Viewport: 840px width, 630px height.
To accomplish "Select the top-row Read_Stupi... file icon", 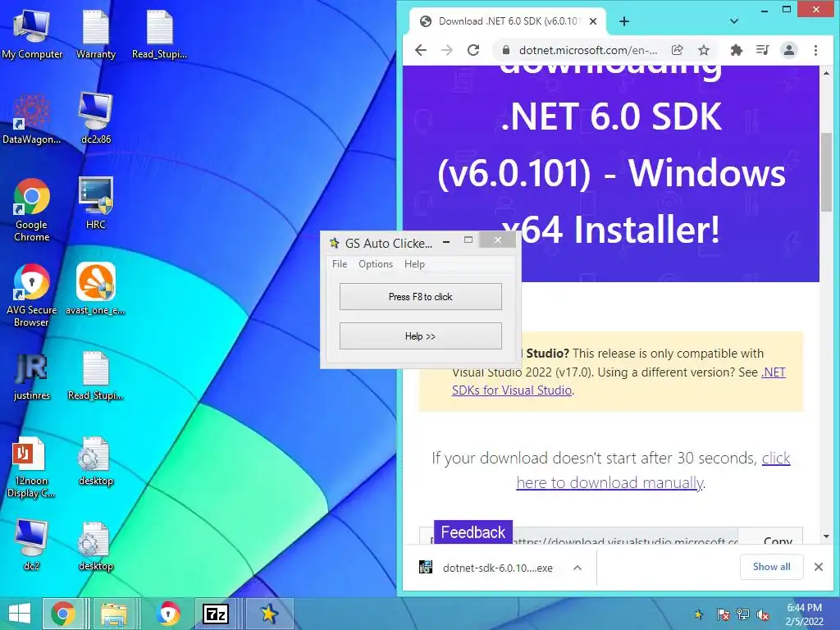I will click(x=160, y=35).
